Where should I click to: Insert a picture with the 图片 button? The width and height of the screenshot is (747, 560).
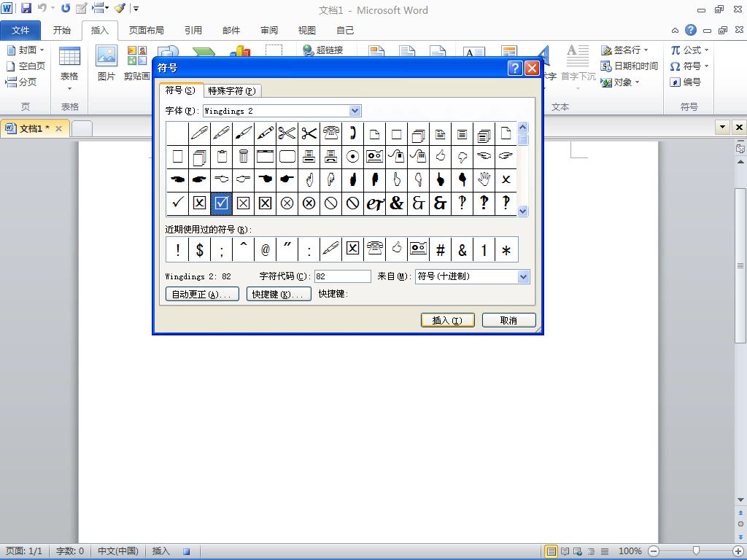pos(107,63)
